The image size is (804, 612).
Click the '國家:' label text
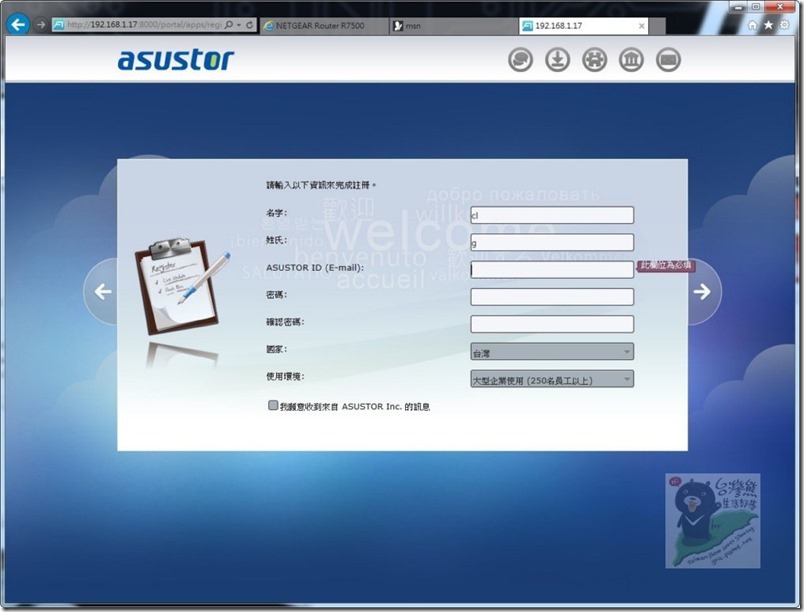(x=277, y=349)
